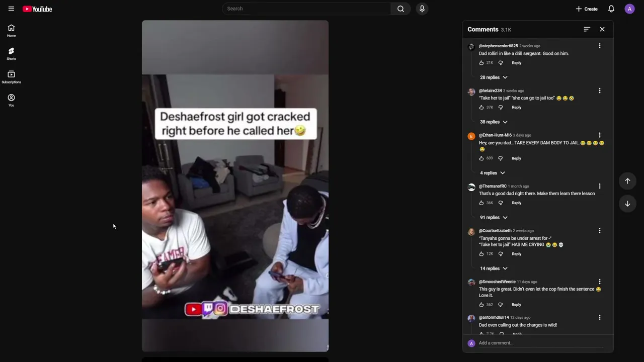Viewport: 644px width, 362px height.
Task: Open Subscriptions in the left sidebar
Action: pos(11,77)
